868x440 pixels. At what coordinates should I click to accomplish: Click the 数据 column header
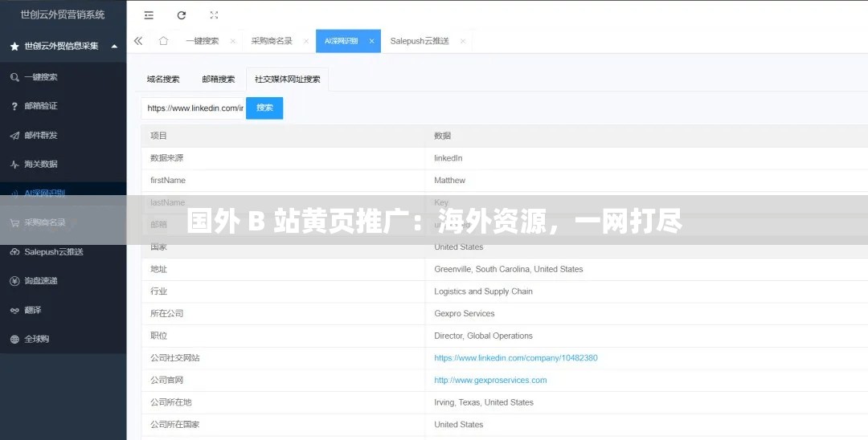pos(442,136)
